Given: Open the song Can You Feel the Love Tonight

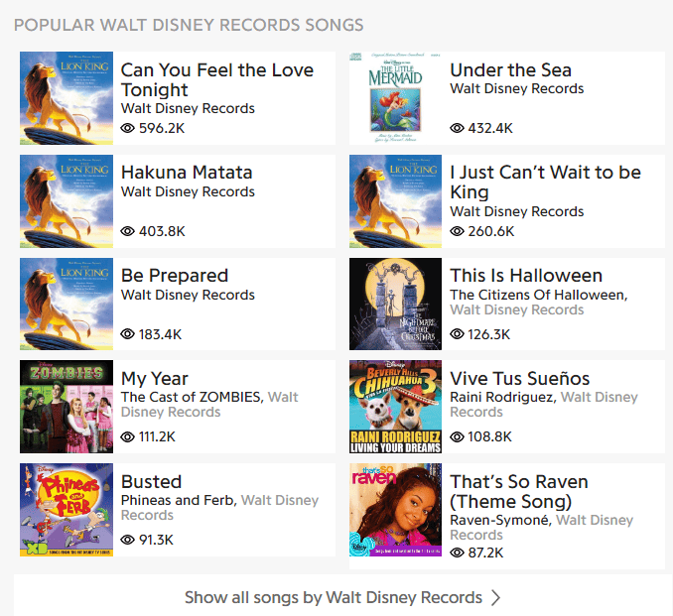Looking at the screenshot, I should pyautogui.click(x=216, y=79).
